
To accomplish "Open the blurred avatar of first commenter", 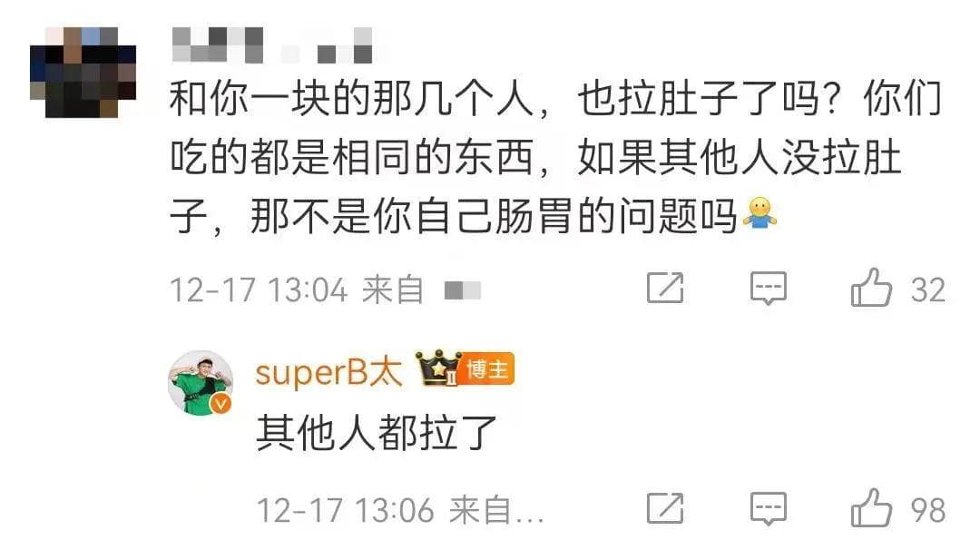I will tap(83, 73).
